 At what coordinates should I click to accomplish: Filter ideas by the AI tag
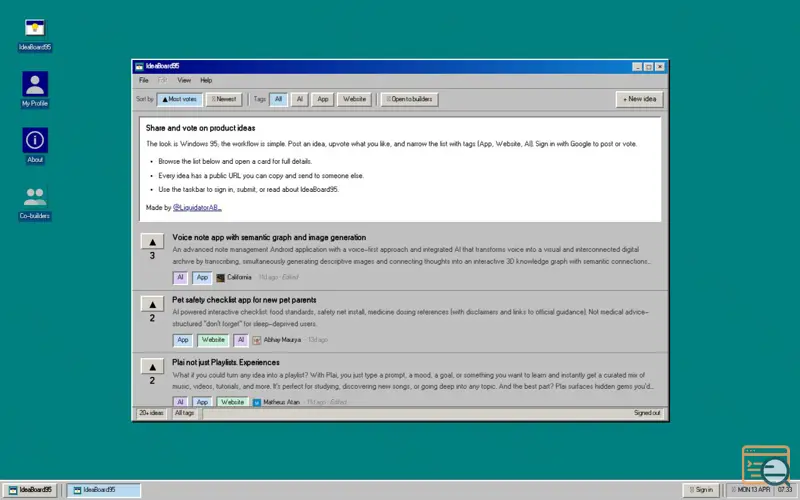click(x=300, y=99)
